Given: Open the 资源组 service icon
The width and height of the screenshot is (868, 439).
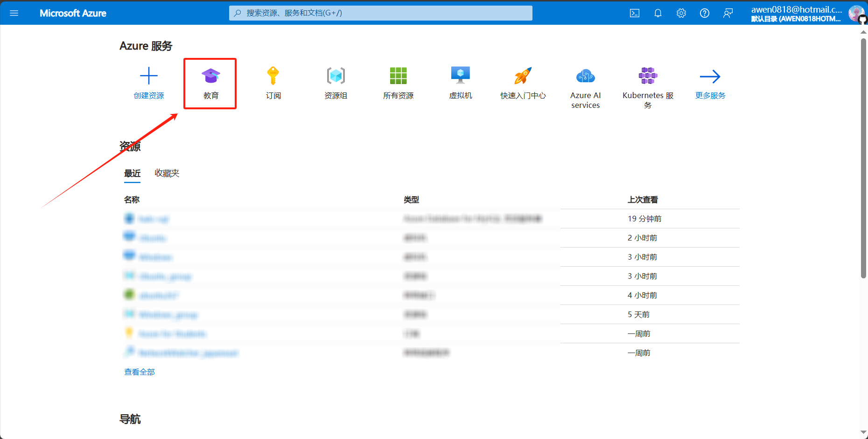Looking at the screenshot, I should click(x=336, y=76).
